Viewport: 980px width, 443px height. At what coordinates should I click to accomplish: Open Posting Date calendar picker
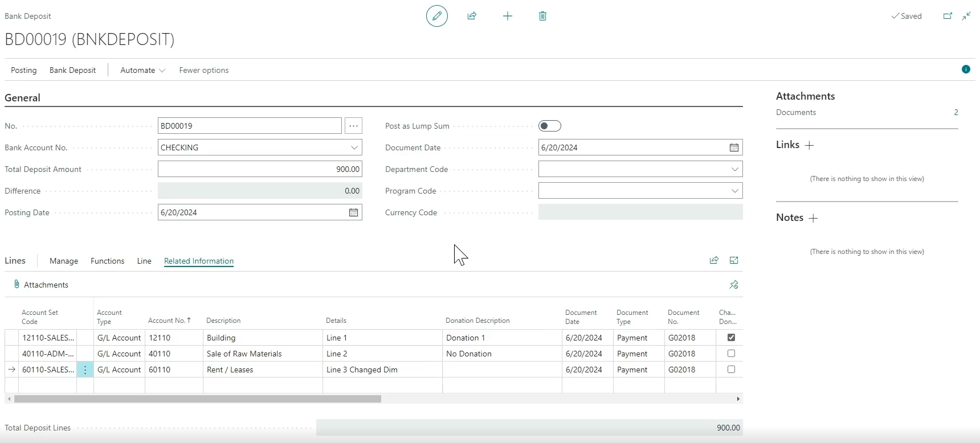coord(353,212)
